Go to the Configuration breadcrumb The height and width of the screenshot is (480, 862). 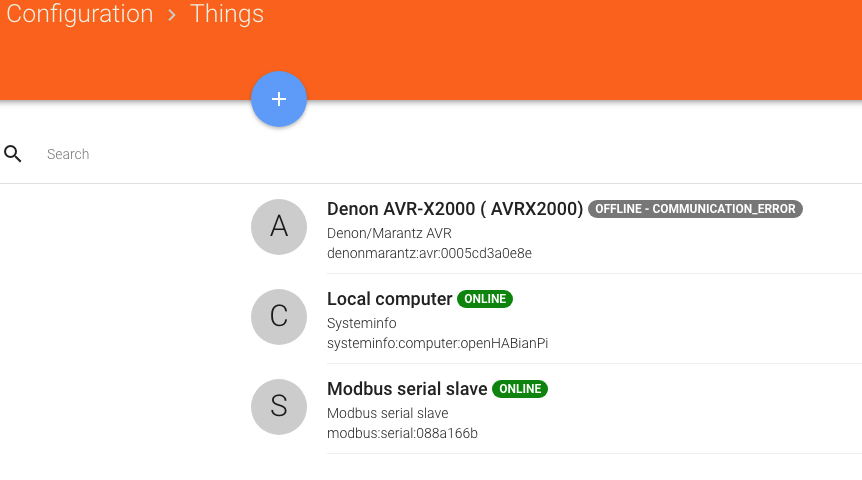(80, 14)
